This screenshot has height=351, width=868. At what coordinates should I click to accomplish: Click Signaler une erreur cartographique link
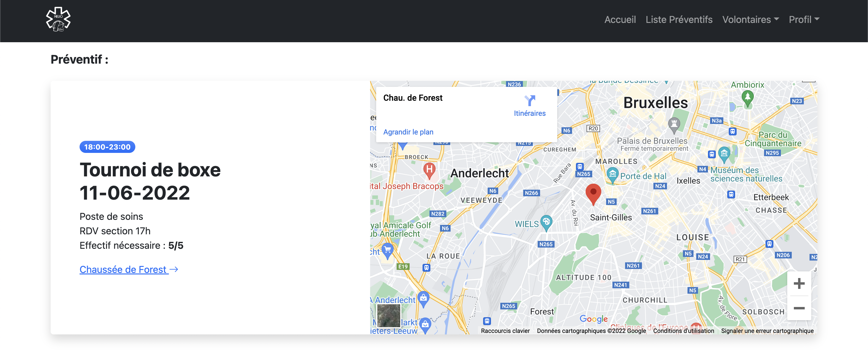pyautogui.click(x=767, y=331)
